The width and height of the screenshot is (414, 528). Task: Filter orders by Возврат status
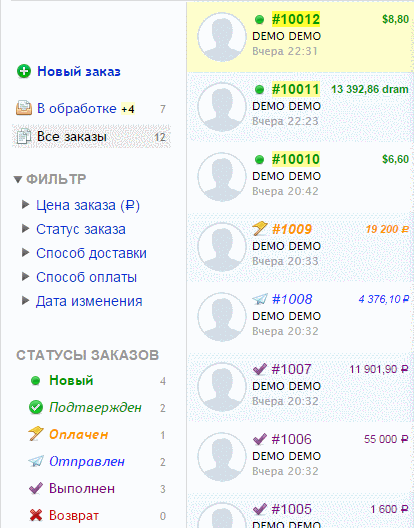pos(74,516)
